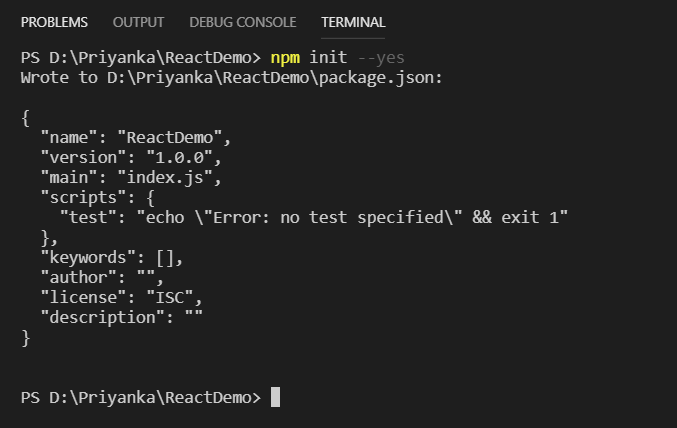Click the "test" echo script line
Image resolution: width=677 pixels, height=428 pixels.
coord(313,216)
